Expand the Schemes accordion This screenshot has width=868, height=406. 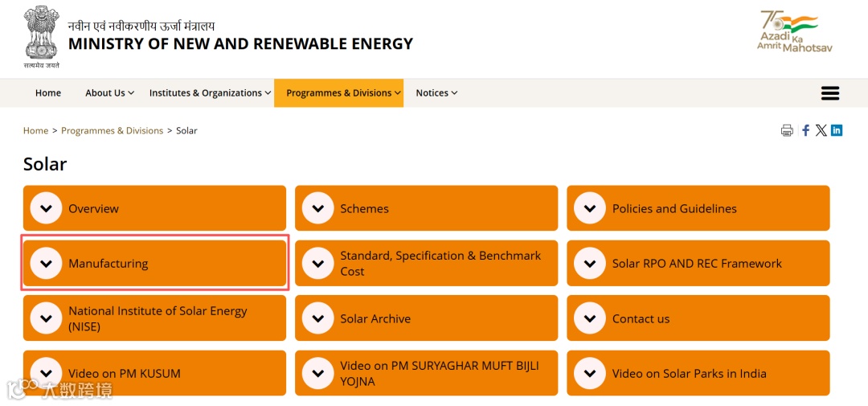point(318,208)
